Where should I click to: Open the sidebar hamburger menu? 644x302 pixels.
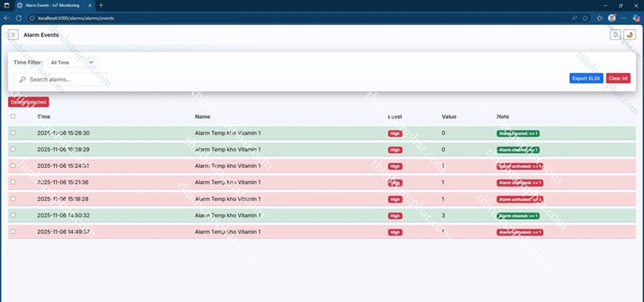pyautogui.click(x=13, y=34)
